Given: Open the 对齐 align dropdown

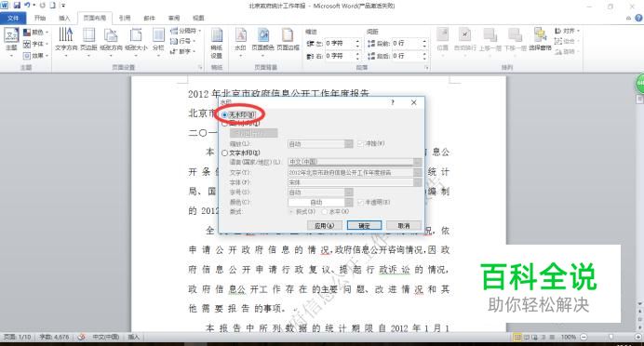Looking at the screenshot, I should pyautogui.click(x=567, y=31).
